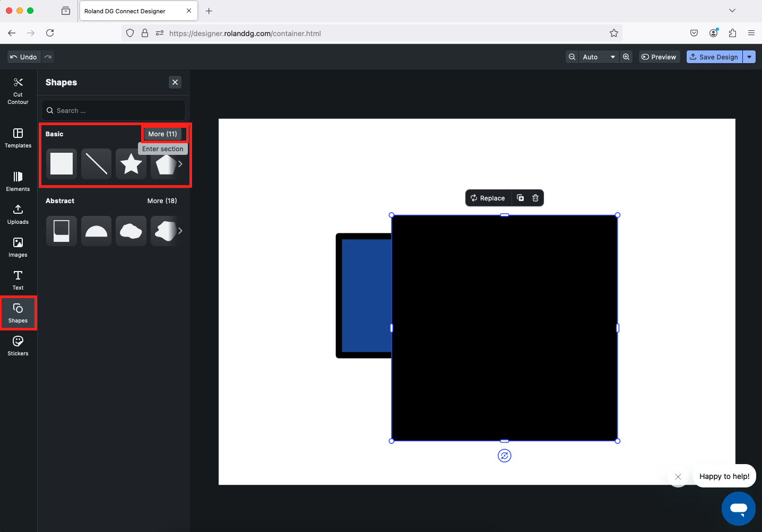The image size is (762, 532).
Task: Click the rotate handle below the shape
Action: (505, 456)
